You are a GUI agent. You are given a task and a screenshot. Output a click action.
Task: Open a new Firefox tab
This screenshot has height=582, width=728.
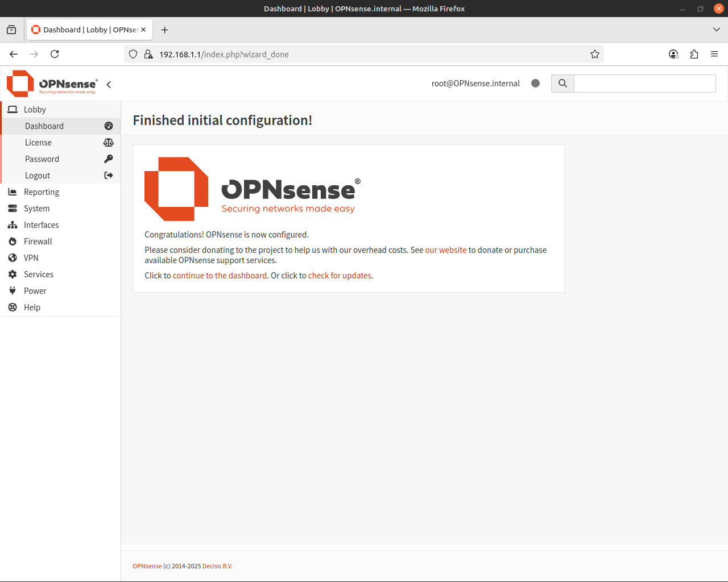tap(165, 30)
